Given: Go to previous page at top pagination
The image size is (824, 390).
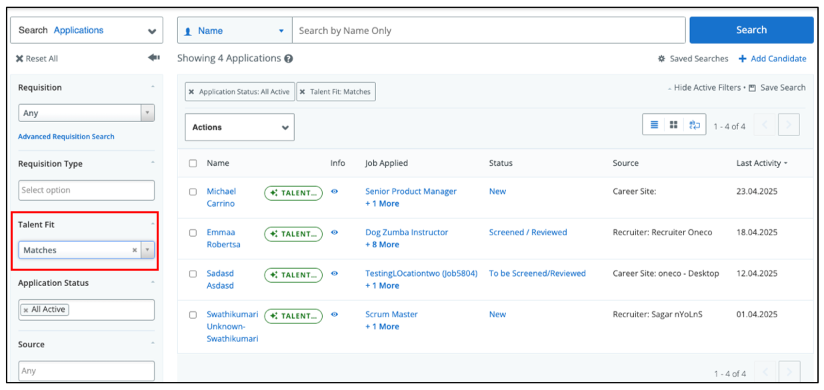Looking at the screenshot, I should [x=765, y=125].
